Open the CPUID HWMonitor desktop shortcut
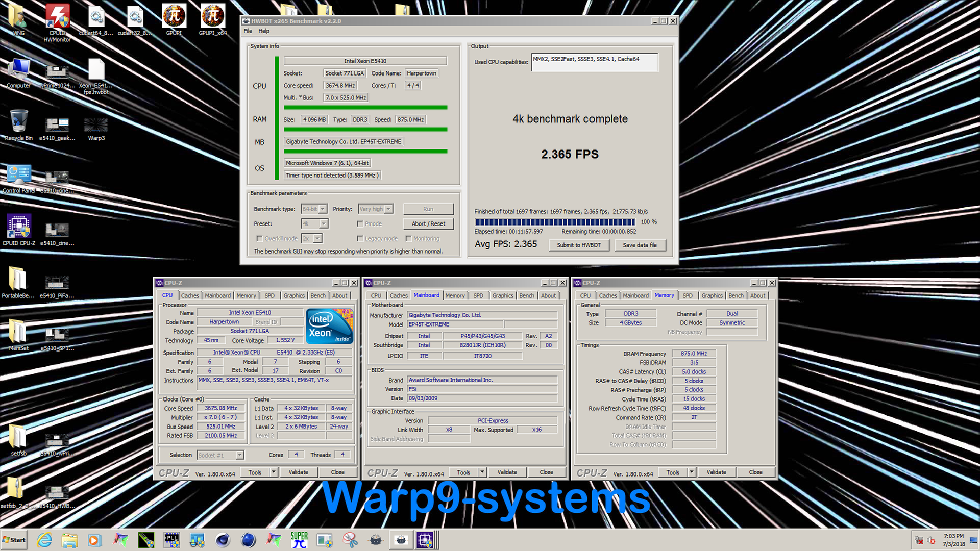Viewport: 980px width, 551px height. (x=57, y=23)
